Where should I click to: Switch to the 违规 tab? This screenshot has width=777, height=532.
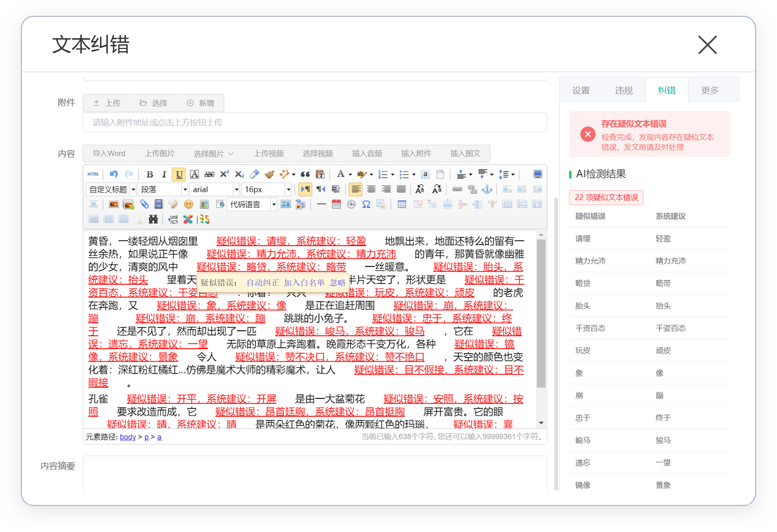pyautogui.click(x=624, y=90)
